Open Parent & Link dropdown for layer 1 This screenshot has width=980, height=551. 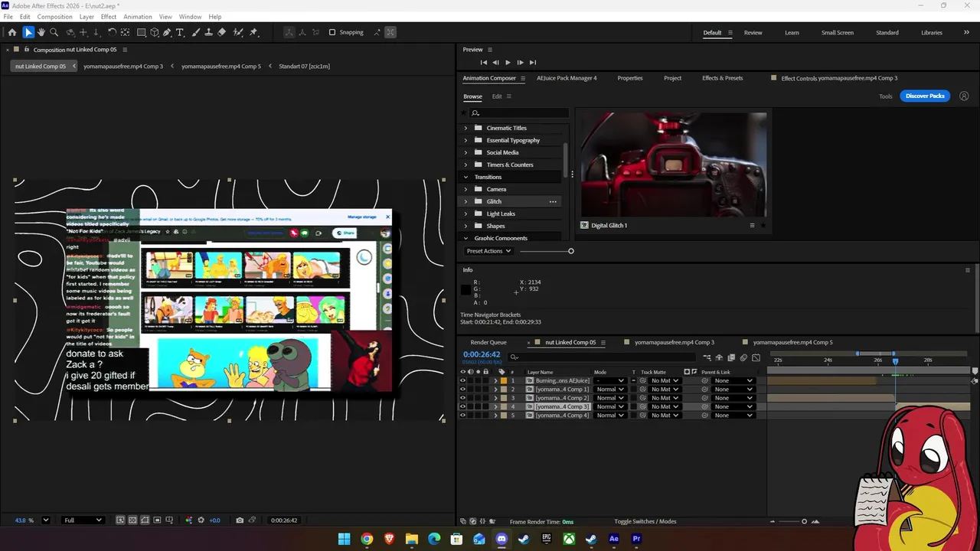coord(733,380)
